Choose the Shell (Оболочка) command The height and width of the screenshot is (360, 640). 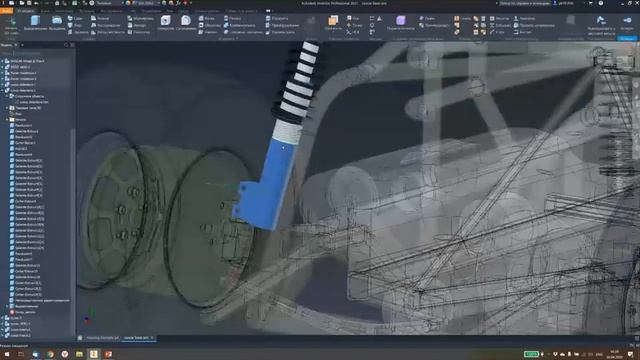click(210, 25)
